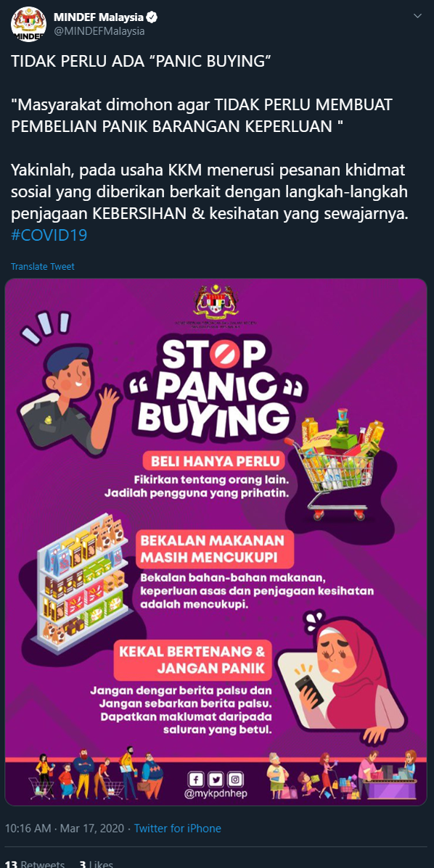Click the shopping cart illustration
434x868 pixels.
(x=337, y=464)
